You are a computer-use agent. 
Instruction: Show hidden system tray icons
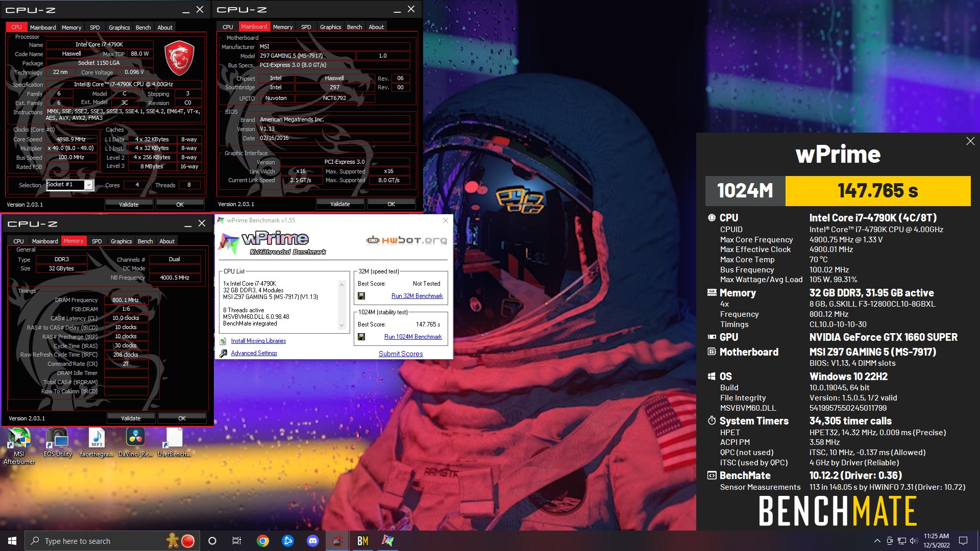877,541
